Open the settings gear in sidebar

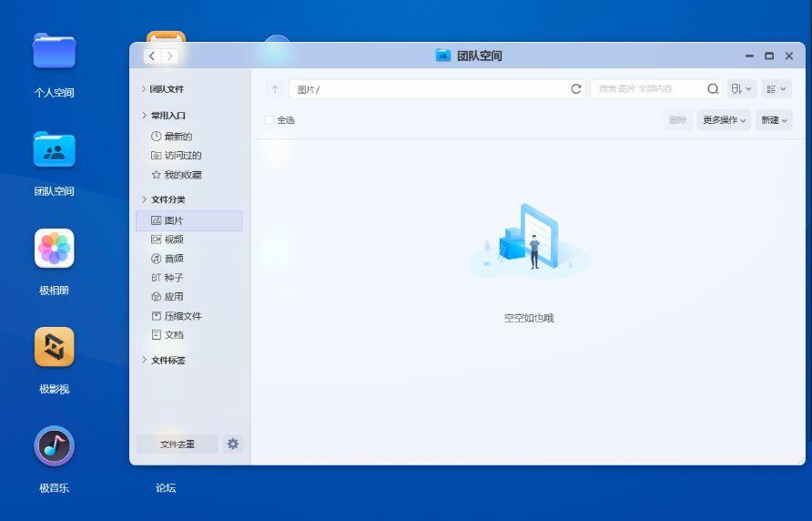(x=233, y=444)
